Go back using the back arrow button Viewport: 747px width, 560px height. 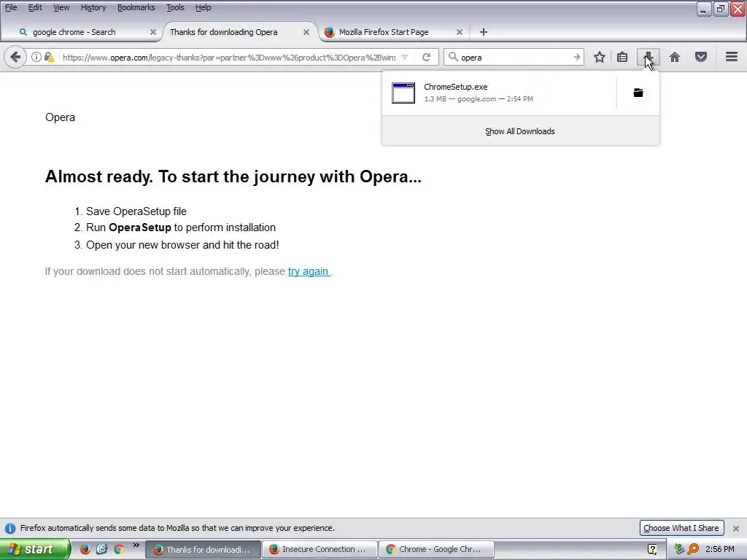coord(15,57)
